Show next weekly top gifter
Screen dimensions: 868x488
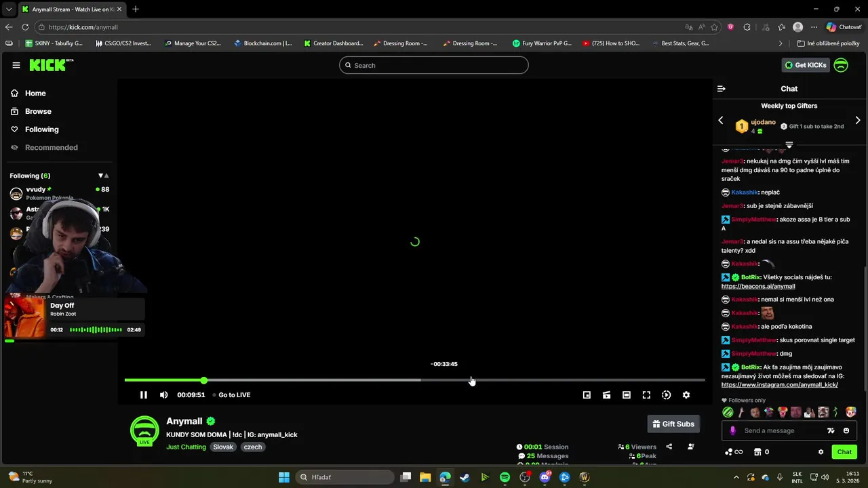tap(858, 121)
